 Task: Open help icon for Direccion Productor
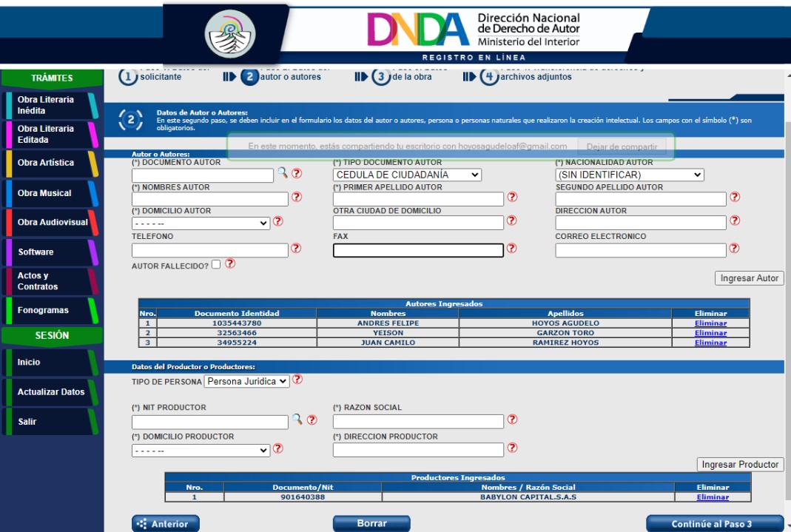512,448
